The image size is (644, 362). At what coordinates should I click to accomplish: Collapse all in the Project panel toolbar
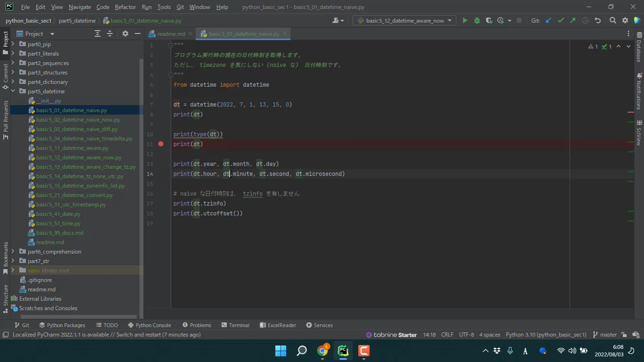pos(110,33)
